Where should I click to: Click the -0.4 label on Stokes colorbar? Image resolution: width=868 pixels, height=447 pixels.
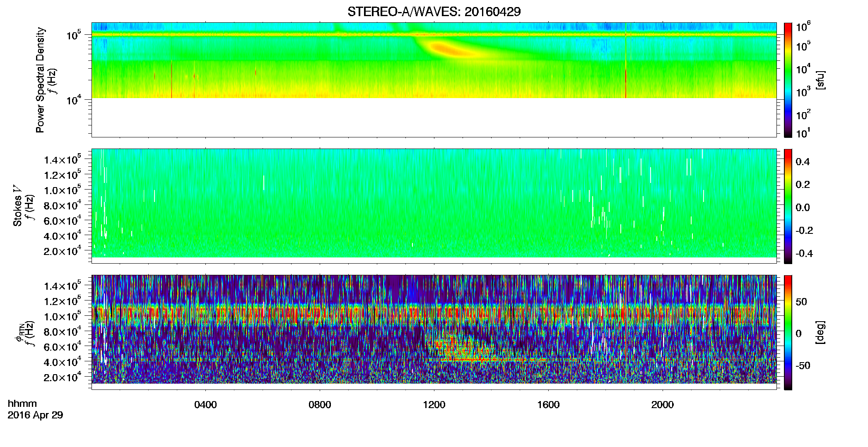pos(804,253)
